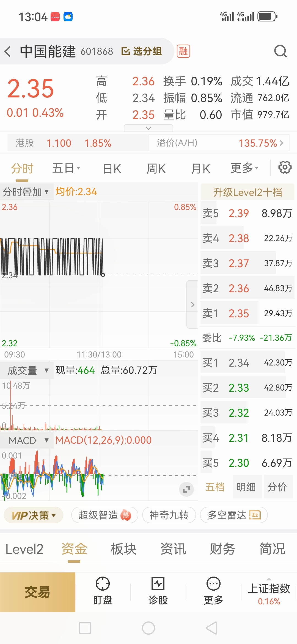
Task: Expand the 上证指数 index panel
Action: [269, 592]
